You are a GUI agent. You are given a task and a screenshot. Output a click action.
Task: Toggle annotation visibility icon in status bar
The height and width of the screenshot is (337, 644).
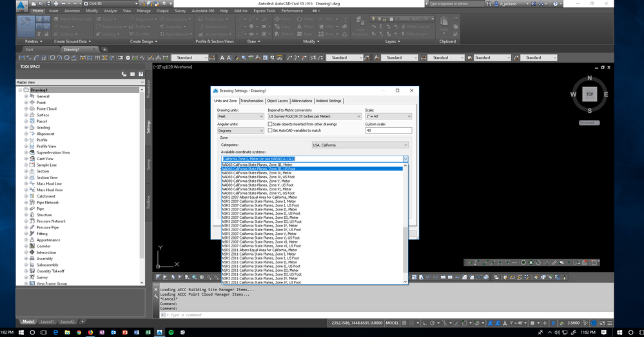pyautogui.click(x=489, y=323)
